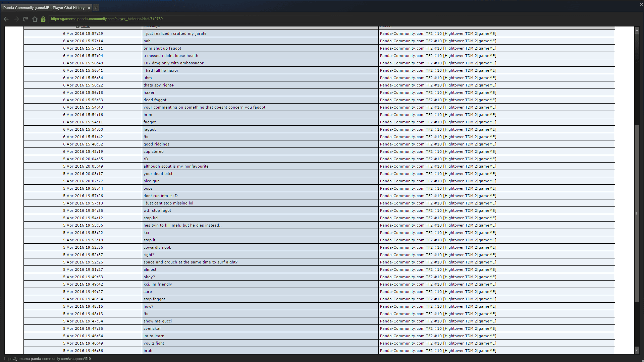The image size is (644, 362).
Task: Sort by the Time column header
Action: click(x=86, y=26)
